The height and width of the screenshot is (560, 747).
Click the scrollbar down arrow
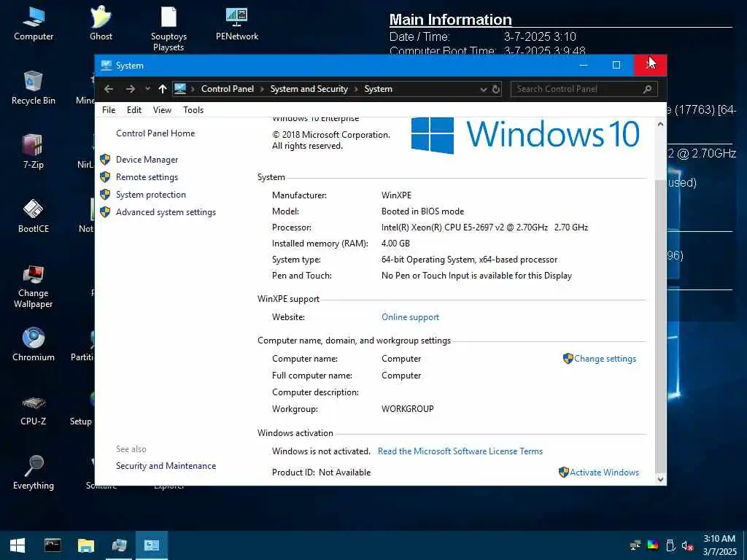[660, 480]
